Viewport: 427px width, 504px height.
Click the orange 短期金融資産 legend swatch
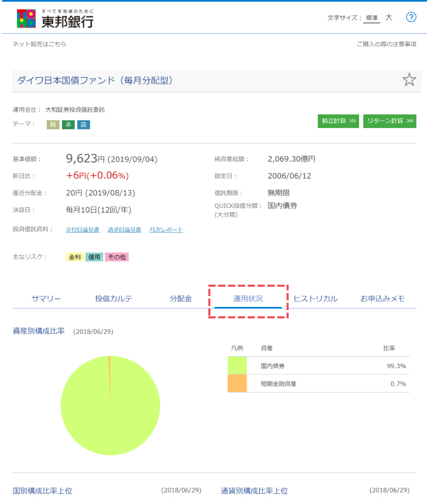[237, 384]
